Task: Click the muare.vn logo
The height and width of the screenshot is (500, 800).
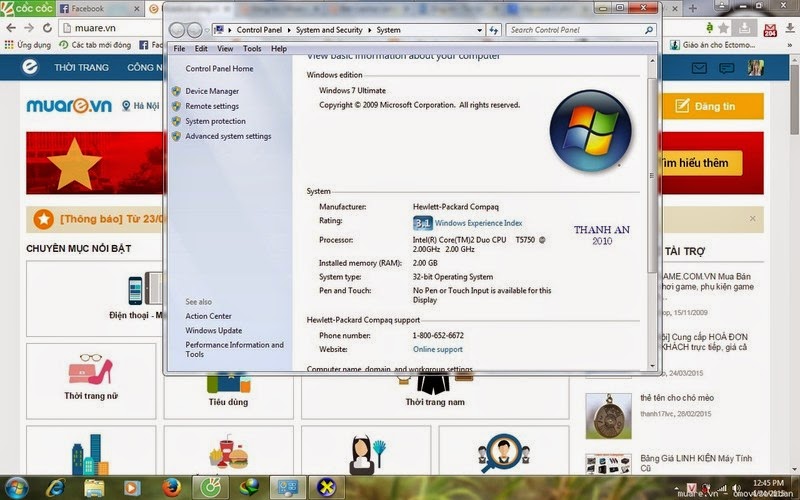Action: [x=69, y=105]
